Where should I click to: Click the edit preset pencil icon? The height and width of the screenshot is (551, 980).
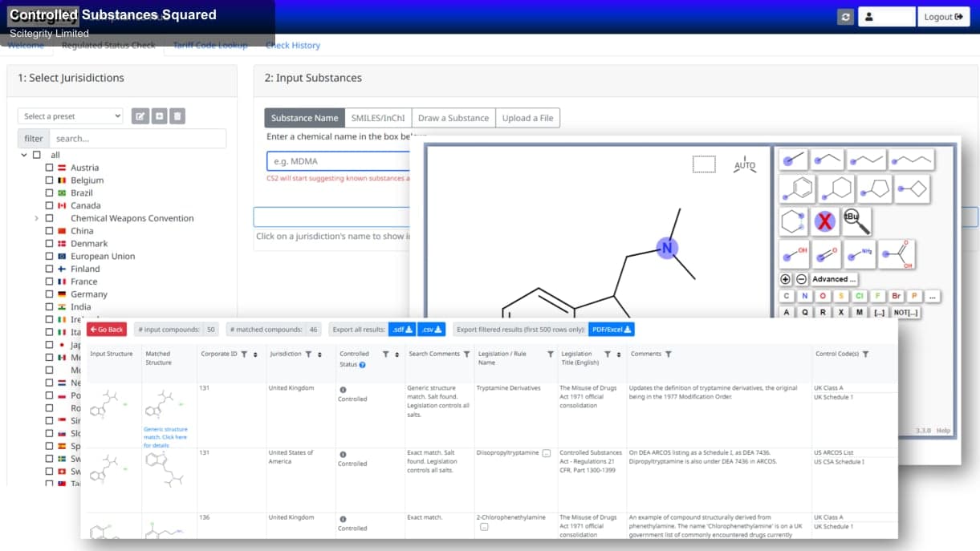140,116
